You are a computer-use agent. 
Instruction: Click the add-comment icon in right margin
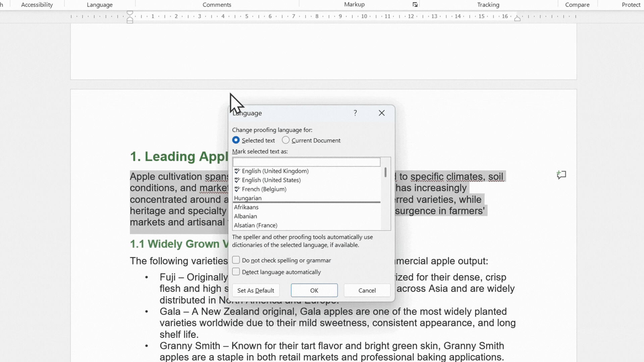pos(561,175)
